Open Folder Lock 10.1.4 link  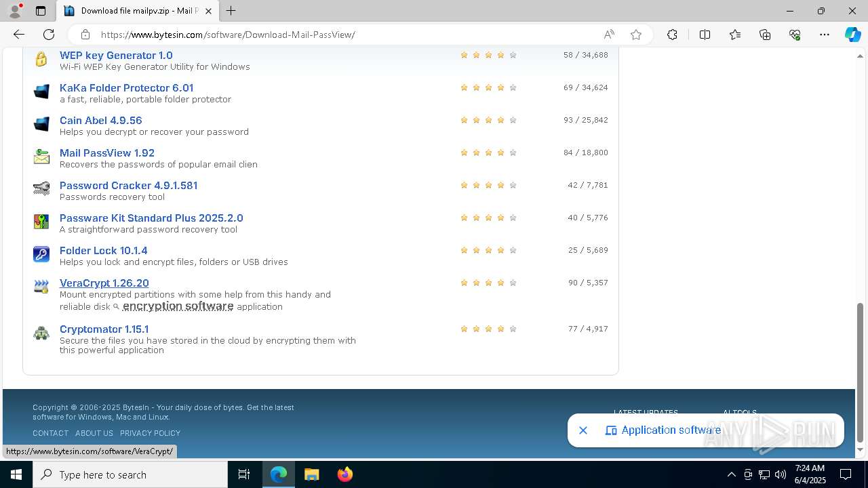pyautogui.click(x=103, y=251)
